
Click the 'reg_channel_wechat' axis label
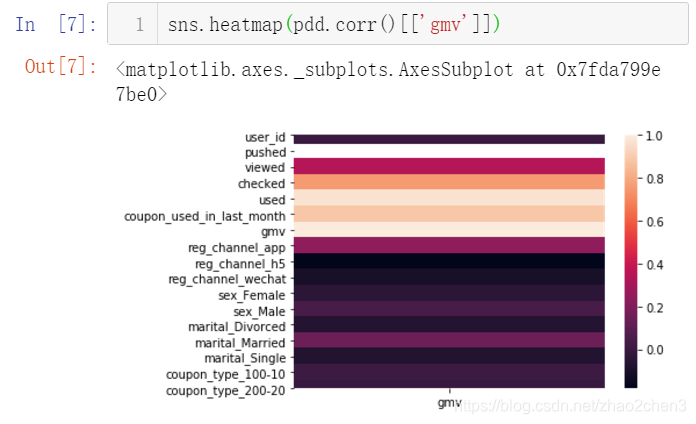coord(227,279)
